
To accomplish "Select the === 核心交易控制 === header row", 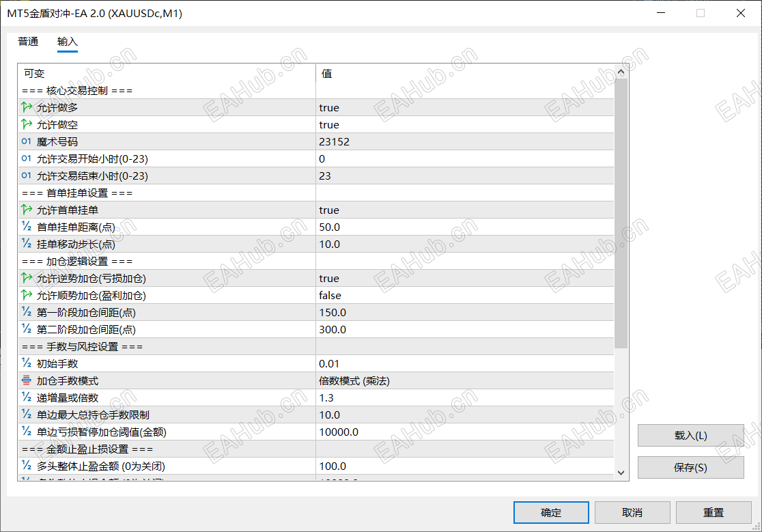I will (316, 90).
